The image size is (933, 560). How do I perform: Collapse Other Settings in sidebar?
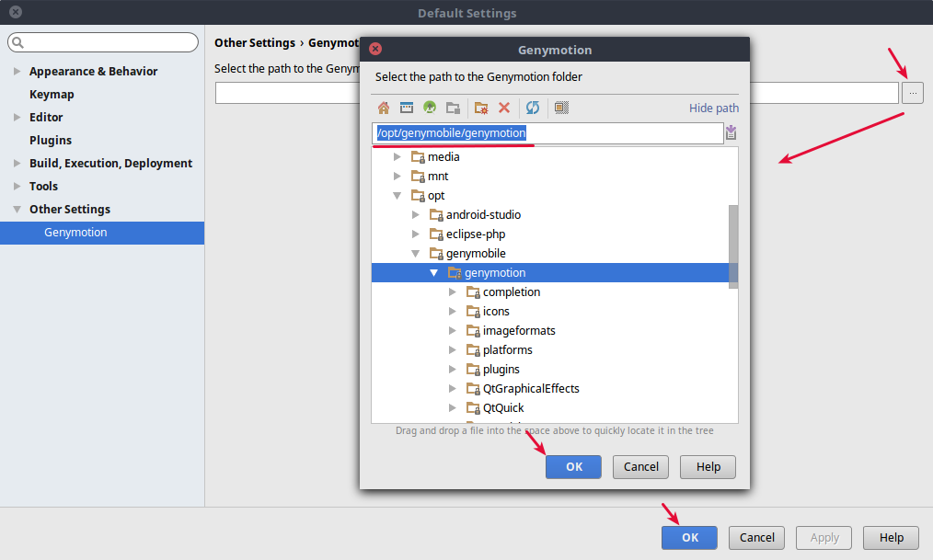point(17,210)
